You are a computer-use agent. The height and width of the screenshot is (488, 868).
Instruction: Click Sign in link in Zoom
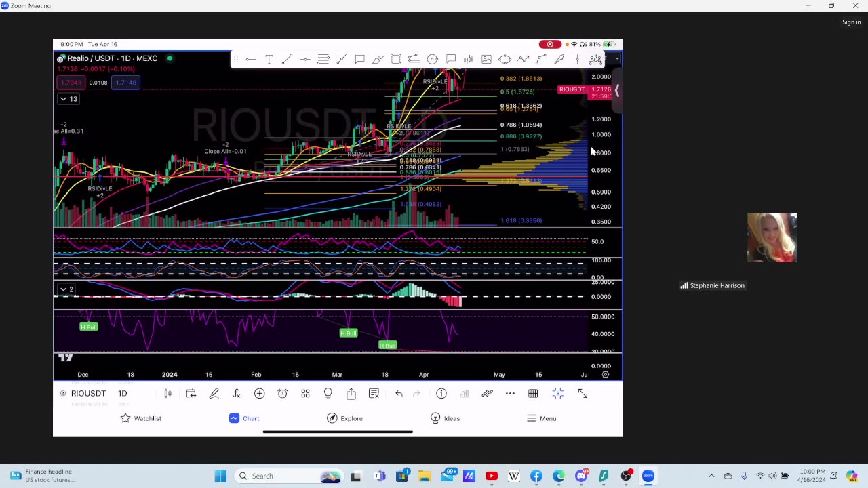point(851,22)
